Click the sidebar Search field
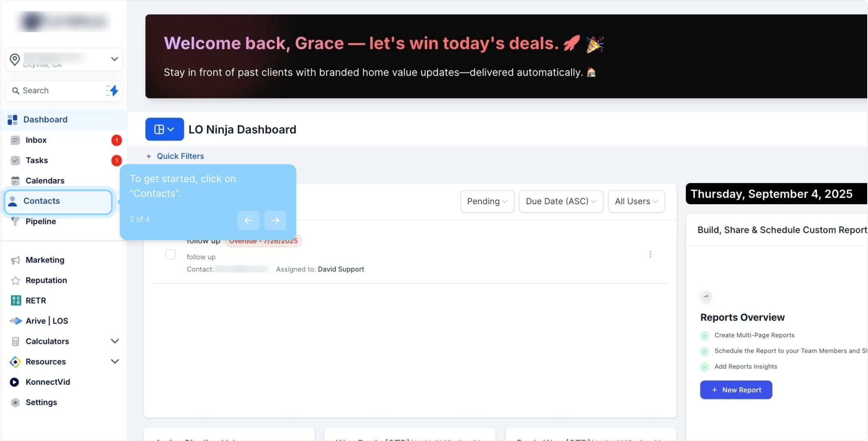This screenshot has height=441, width=868. point(57,91)
